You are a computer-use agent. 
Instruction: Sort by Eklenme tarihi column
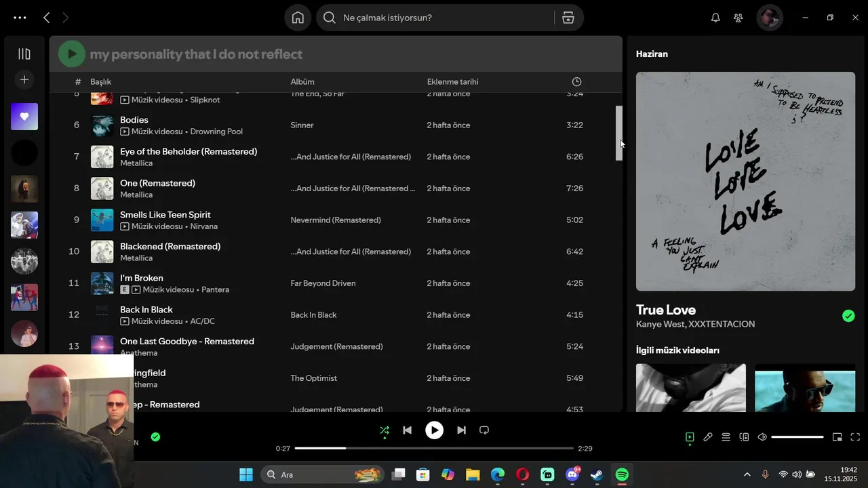tap(452, 82)
